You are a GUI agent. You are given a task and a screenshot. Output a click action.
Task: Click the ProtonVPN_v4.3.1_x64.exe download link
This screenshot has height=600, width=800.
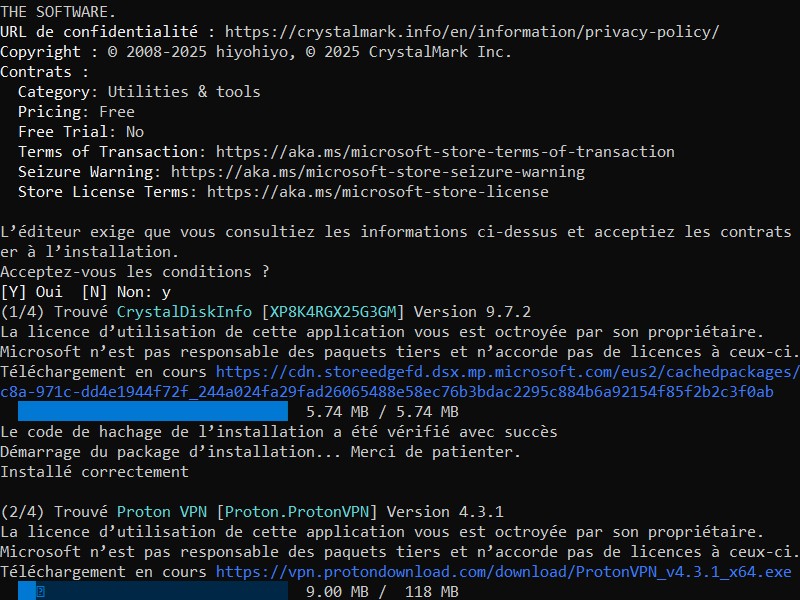(x=504, y=572)
